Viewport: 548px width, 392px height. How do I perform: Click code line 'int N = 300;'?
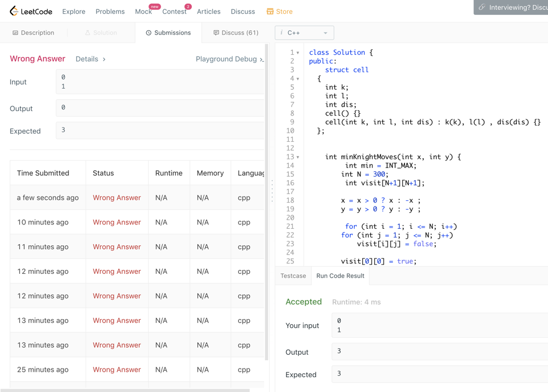[x=364, y=174]
